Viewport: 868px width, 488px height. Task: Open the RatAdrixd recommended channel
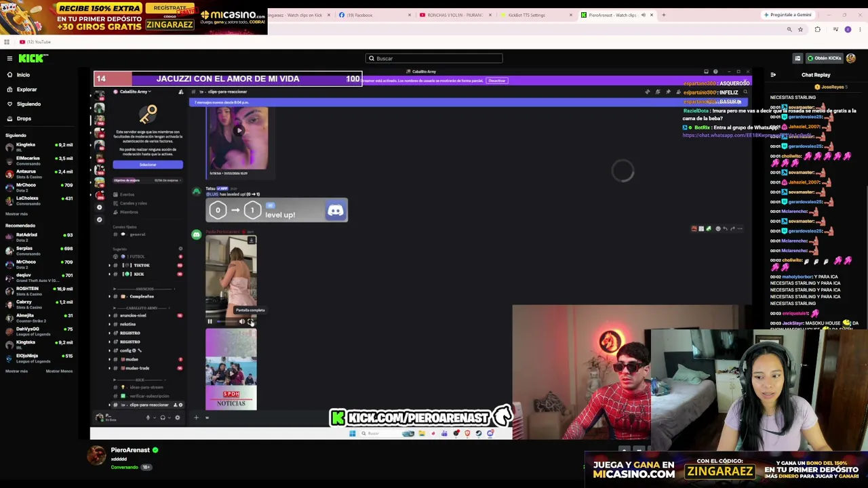coord(39,237)
